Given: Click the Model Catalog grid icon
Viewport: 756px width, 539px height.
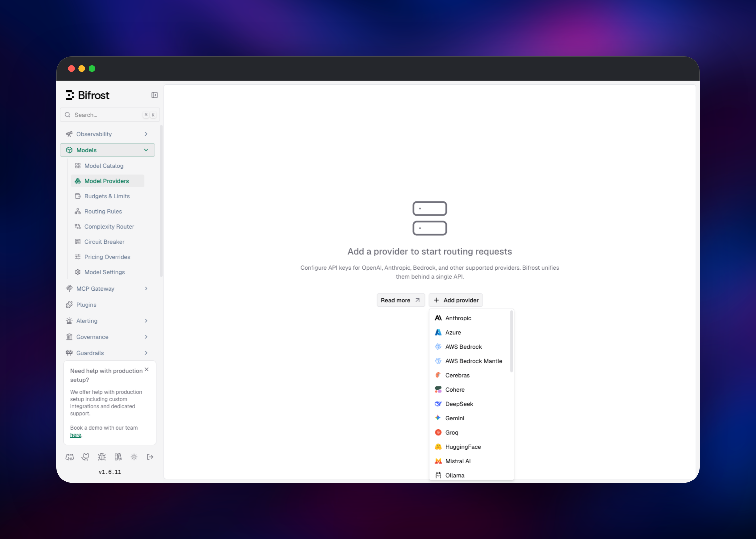Looking at the screenshot, I should [x=78, y=166].
